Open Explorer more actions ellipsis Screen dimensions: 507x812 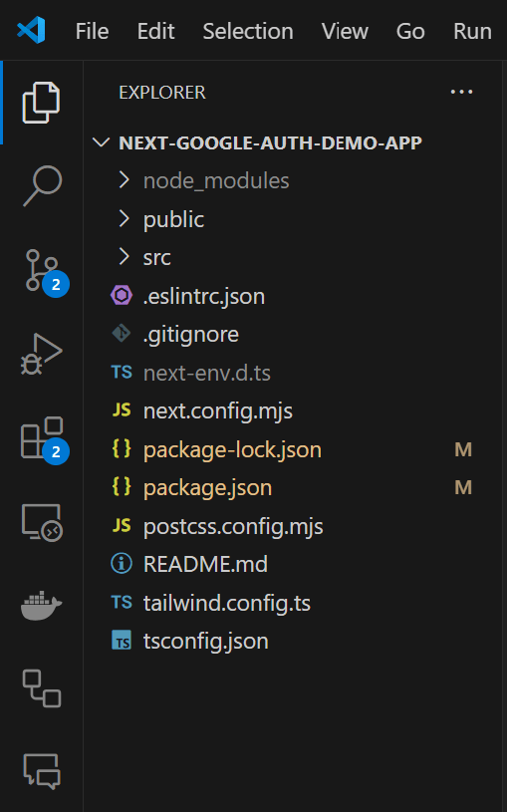tap(461, 93)
